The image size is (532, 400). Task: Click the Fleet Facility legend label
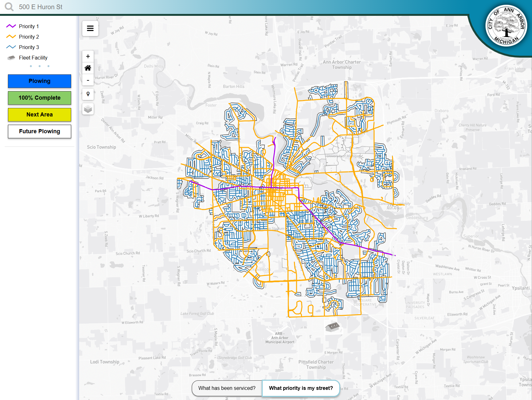[33, 58]
